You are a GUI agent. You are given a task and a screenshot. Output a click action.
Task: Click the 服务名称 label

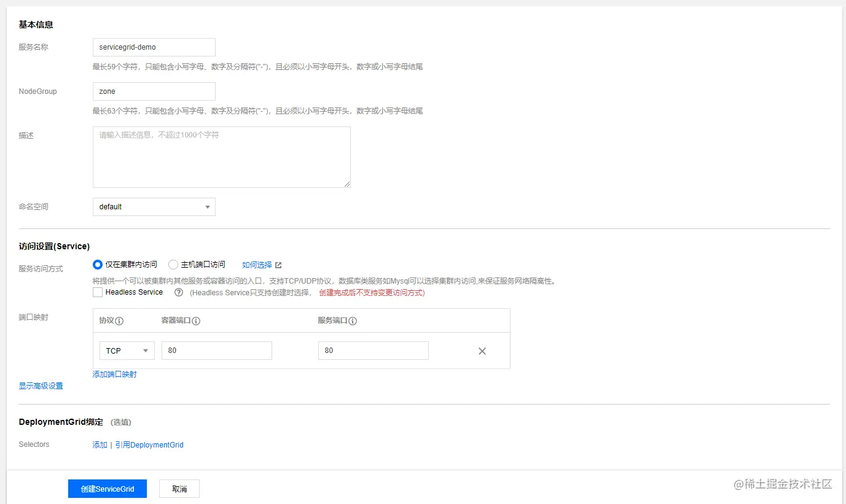point(33,47)
